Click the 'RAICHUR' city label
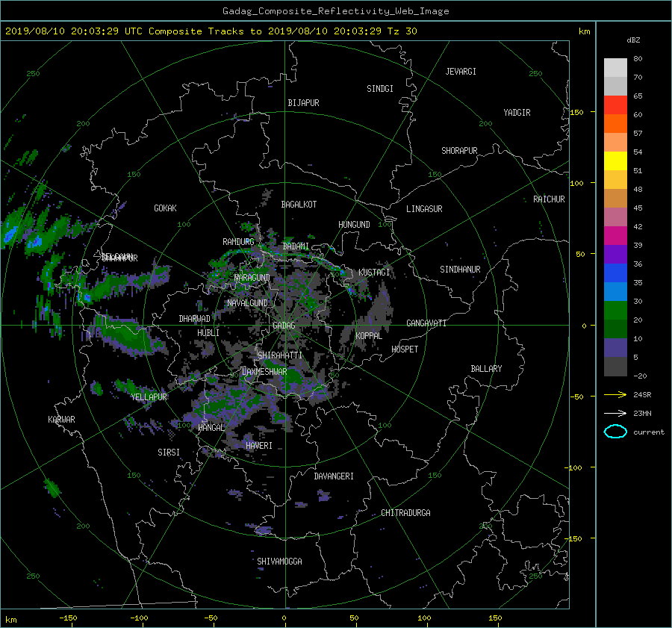Screen dimensions: 672x628 [549, 199]
